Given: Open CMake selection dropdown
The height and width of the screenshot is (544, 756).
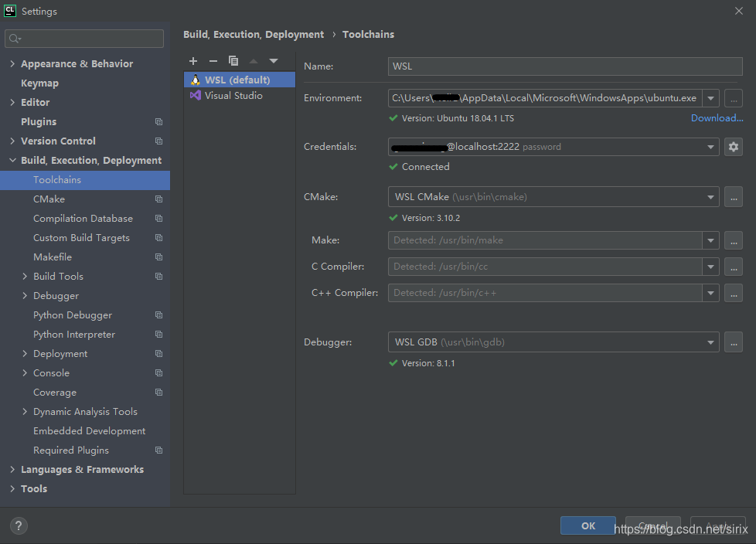Looking at the screenshot, I should coord(710,197).
